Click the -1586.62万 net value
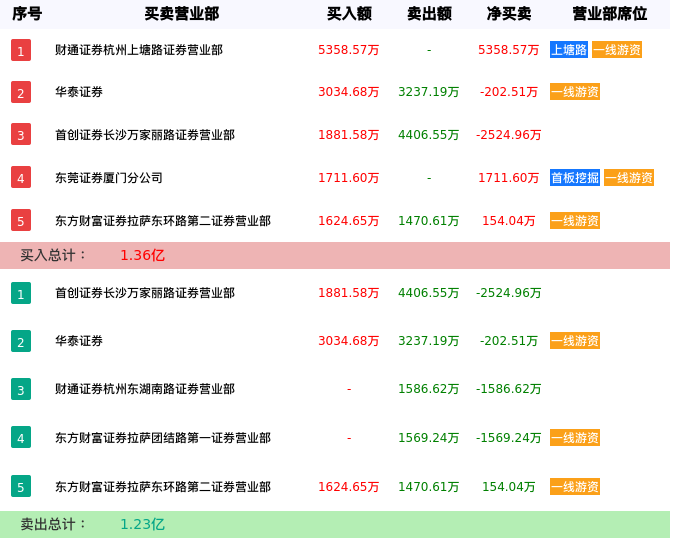The image size is (676, 540). click(x=509, y=389)
